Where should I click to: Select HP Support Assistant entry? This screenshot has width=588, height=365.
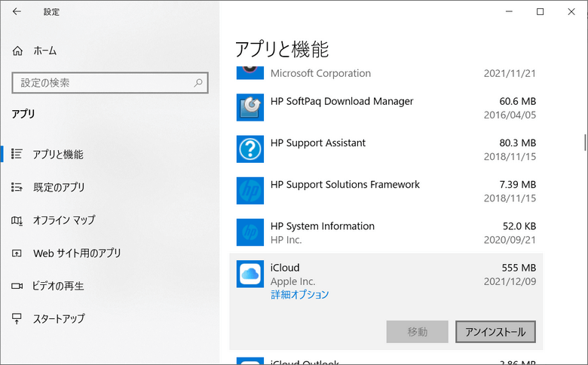point(386,149)
